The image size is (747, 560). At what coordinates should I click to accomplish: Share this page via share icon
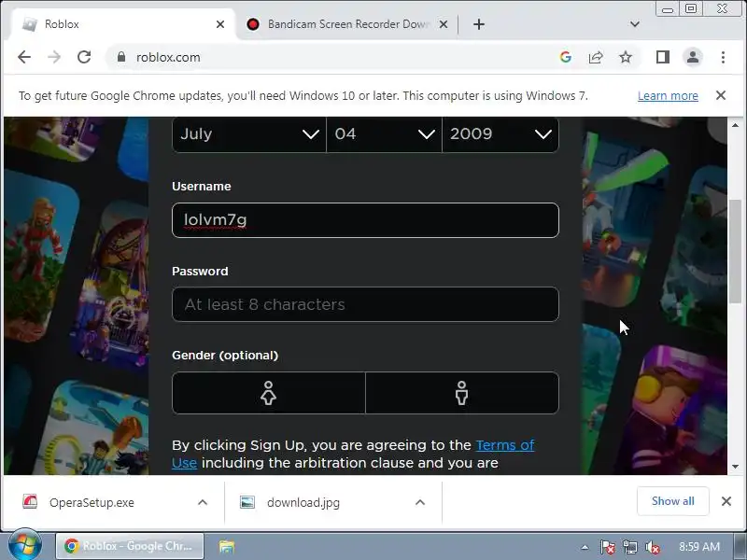(596, 57)
